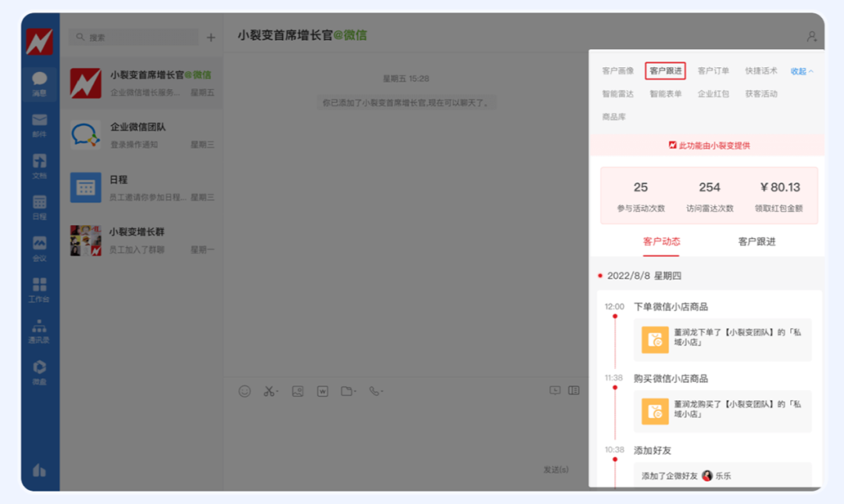Click the send image icon
This screenshot has width=844, height=504.
(x=297, y=391)
